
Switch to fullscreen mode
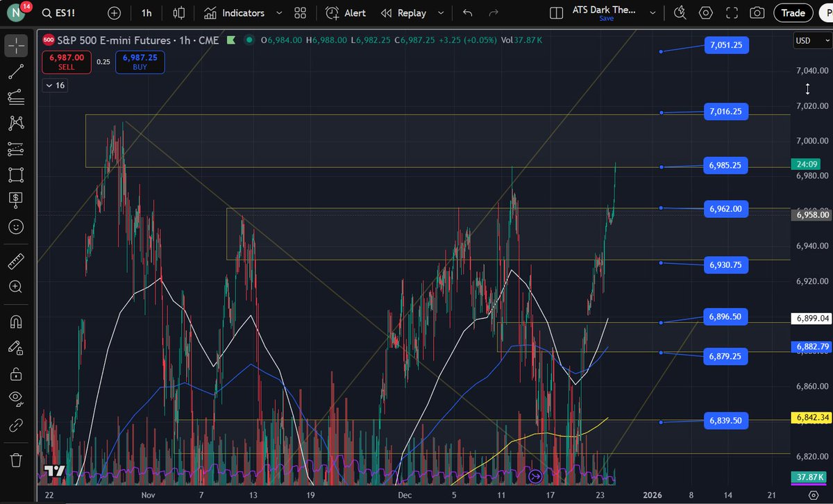(x=732, y=13)
